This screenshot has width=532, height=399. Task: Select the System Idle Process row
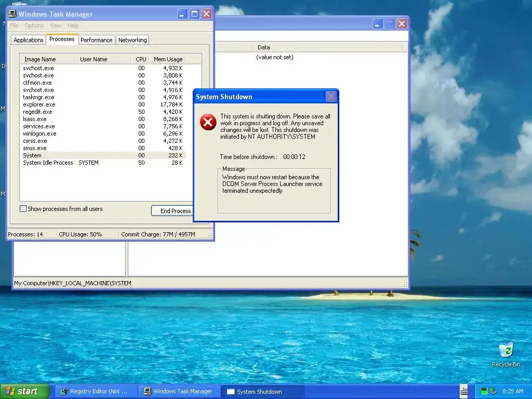tap(103, 163)
